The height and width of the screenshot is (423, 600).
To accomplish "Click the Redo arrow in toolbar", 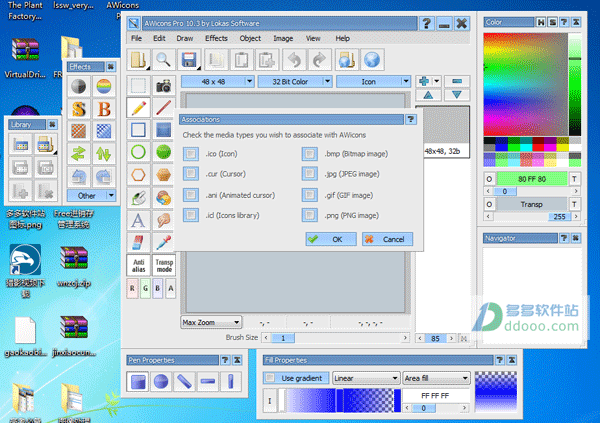I will tap(320, 60).
